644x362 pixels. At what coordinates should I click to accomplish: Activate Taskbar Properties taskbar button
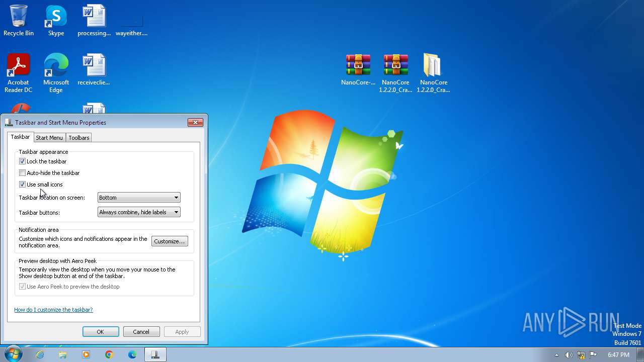(x=155, y=354)
